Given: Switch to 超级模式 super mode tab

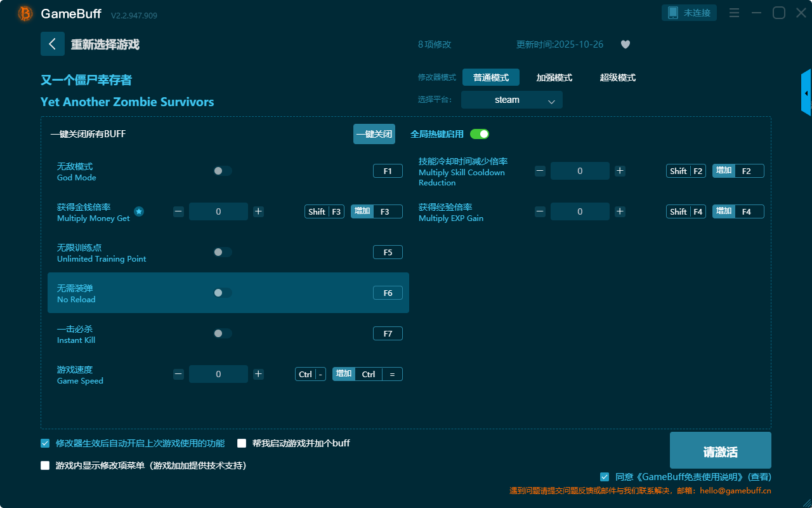Looking at the screenshot, I should pyautogui.click(x=617, y=77).
